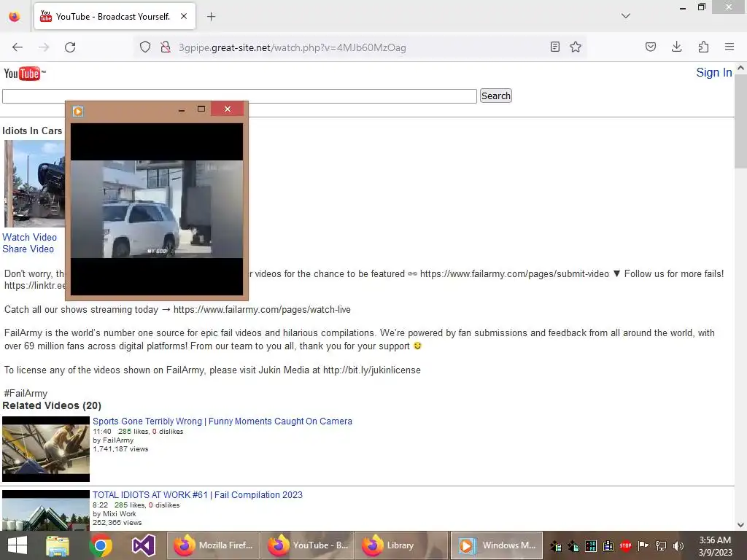Click the Sports Gone Terribly Wrong thumbnail

[46, 449]
